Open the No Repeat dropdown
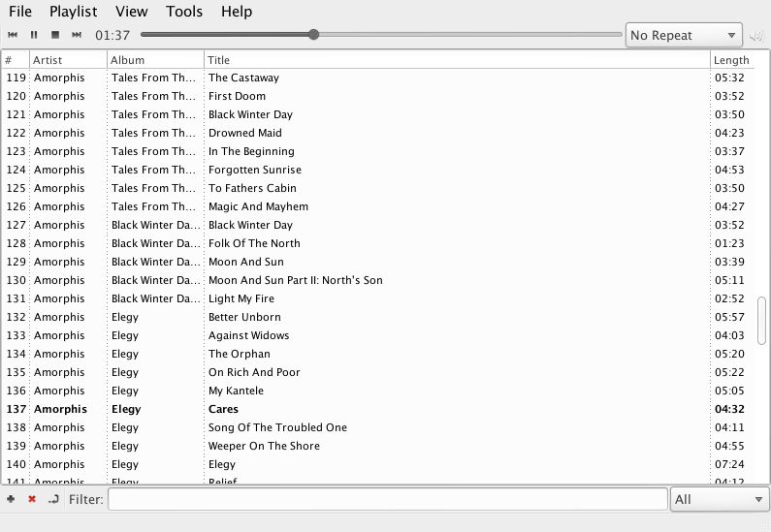Image resolution: width=771 pixels, height=532 pixels. click(x=684, y=35)
